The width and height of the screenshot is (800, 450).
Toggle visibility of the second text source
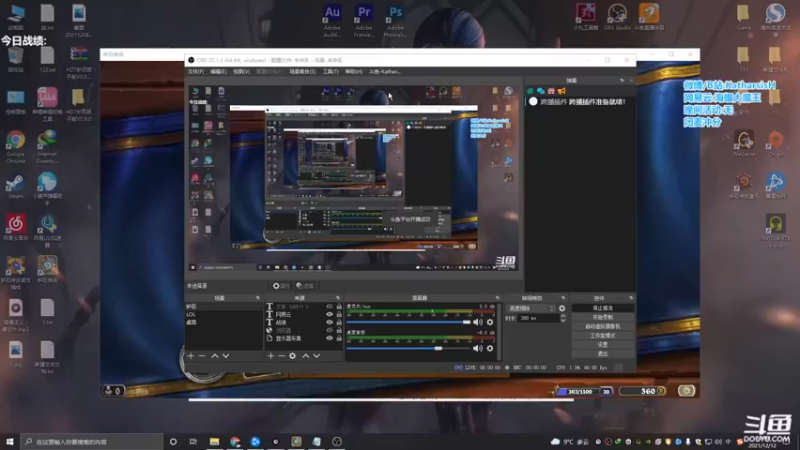coord(330,314)
